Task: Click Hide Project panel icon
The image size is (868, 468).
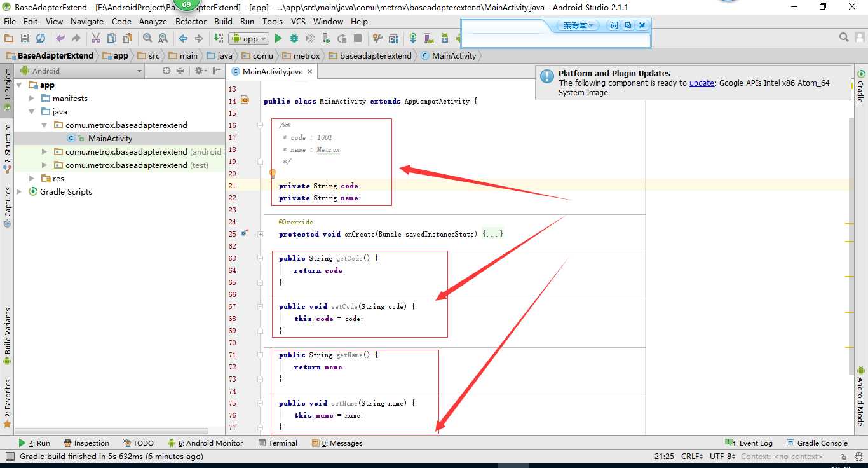Action: point(217,71)
